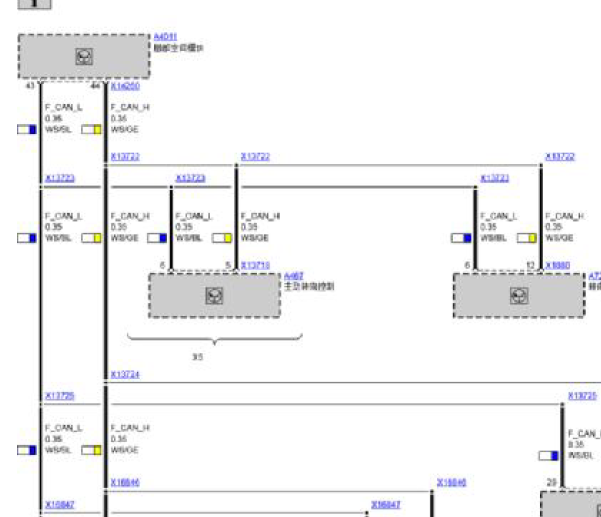Click the yellow trunk swatch below the left X13722
Image resolution: width=601 pixels, height=517 pixels.
point(92,238)
